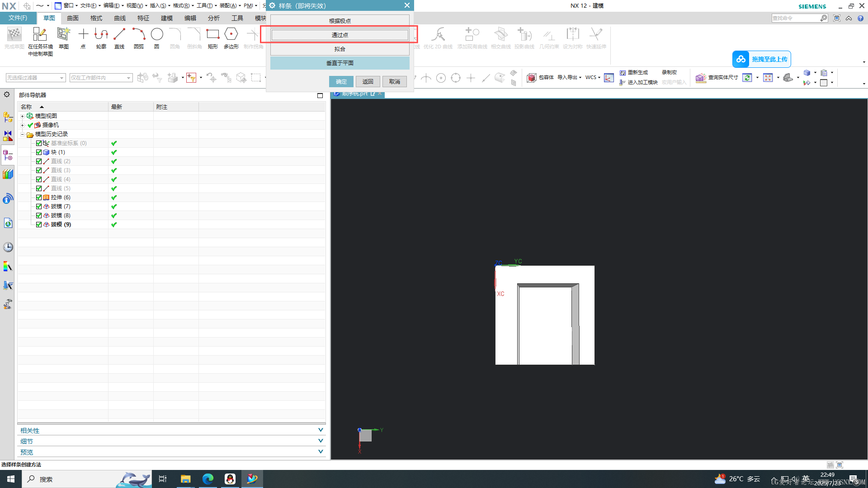Click the 名称 column header
The image size is (868, 488).
pyautogui.click(x=63, y=107)
